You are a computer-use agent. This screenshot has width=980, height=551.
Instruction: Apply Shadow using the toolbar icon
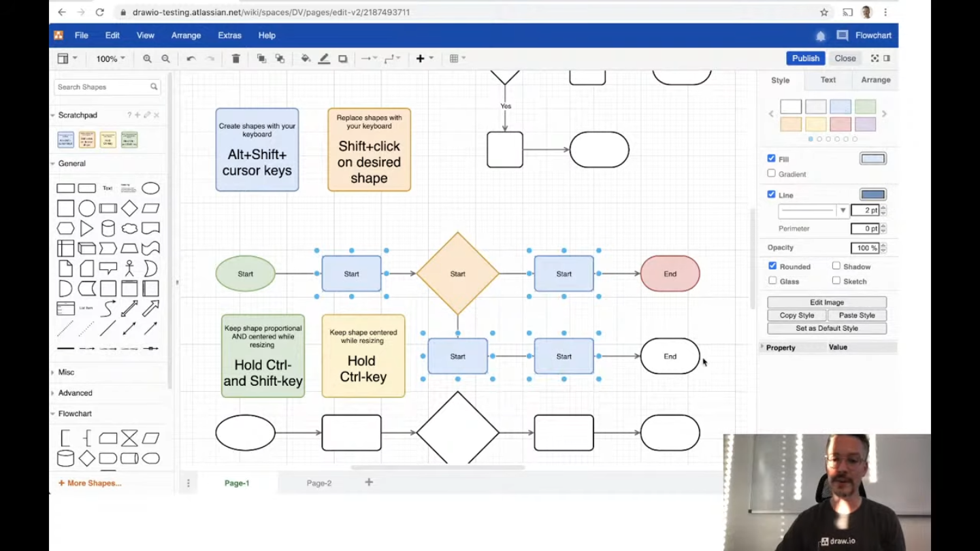click(x=342, y=59)
